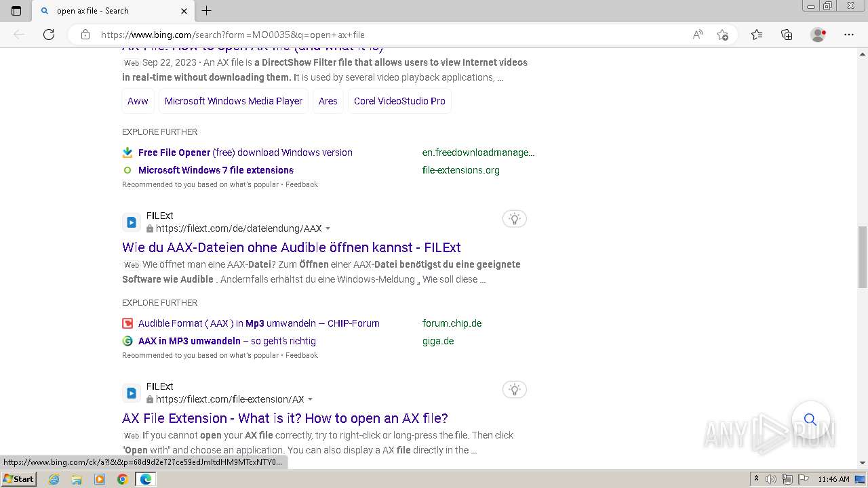Image resolution: width=868 pixels, height=488 pixels.
Task: Open 'AAX in MP3 umwandeln' giga link
Action: tap(227, 341)
